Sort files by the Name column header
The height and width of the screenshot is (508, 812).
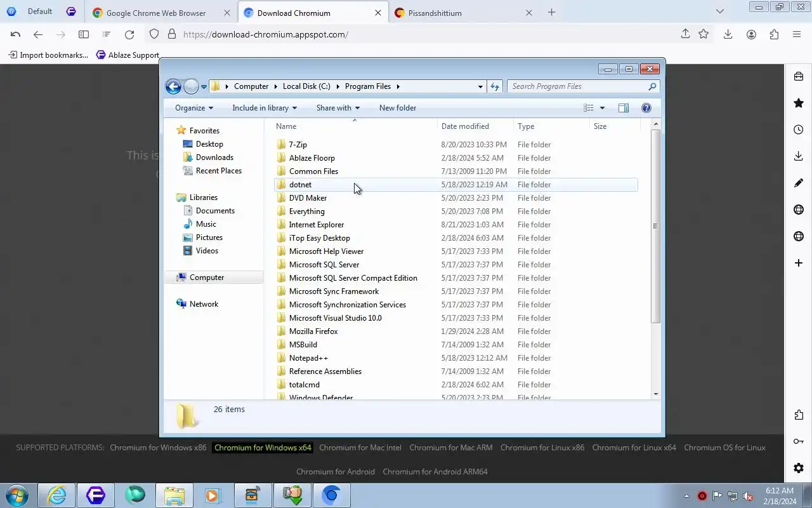point(354,126)
